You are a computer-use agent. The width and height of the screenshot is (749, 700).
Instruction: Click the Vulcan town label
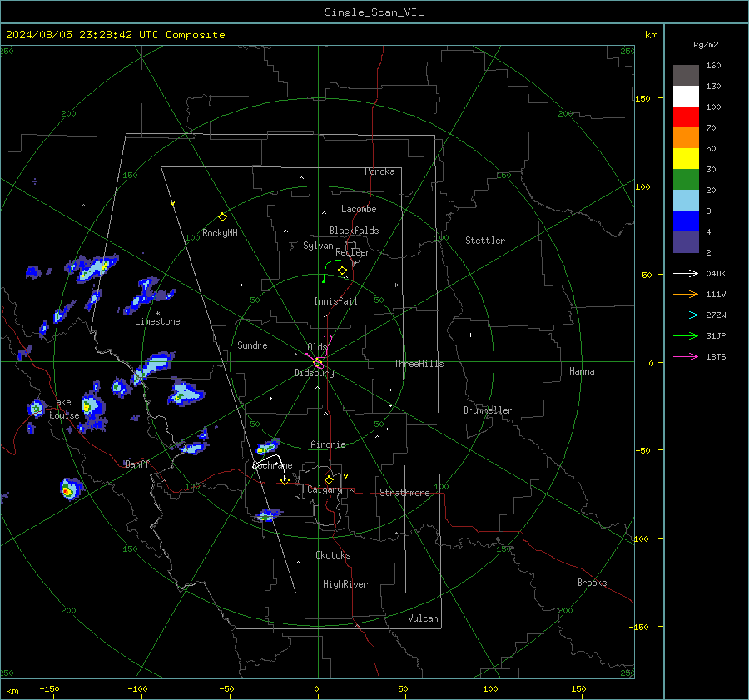pos(424,618)
